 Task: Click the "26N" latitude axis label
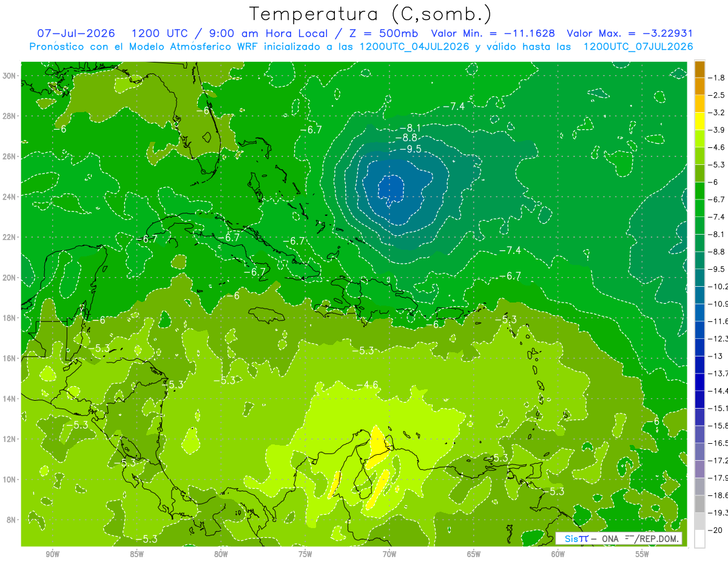pyautogui.click(x=10, y=156)
